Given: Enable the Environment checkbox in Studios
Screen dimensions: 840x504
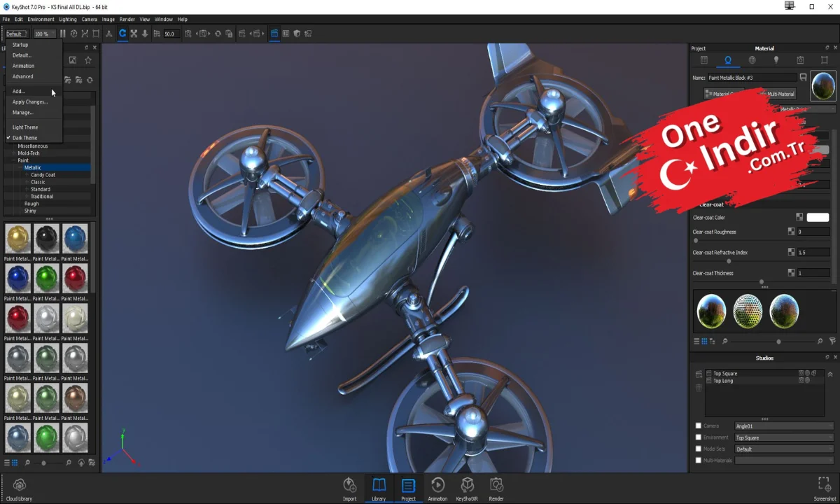Looking at the screenshot, I should 698,437.
